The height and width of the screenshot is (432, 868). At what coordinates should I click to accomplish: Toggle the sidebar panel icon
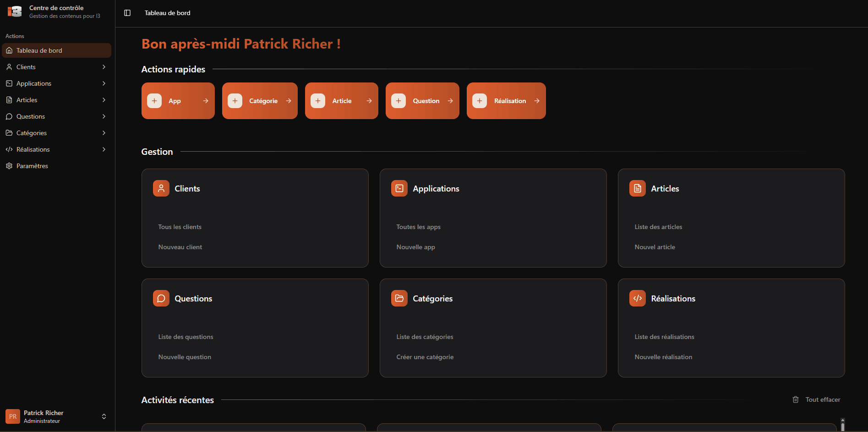click(x=127, y=13)
